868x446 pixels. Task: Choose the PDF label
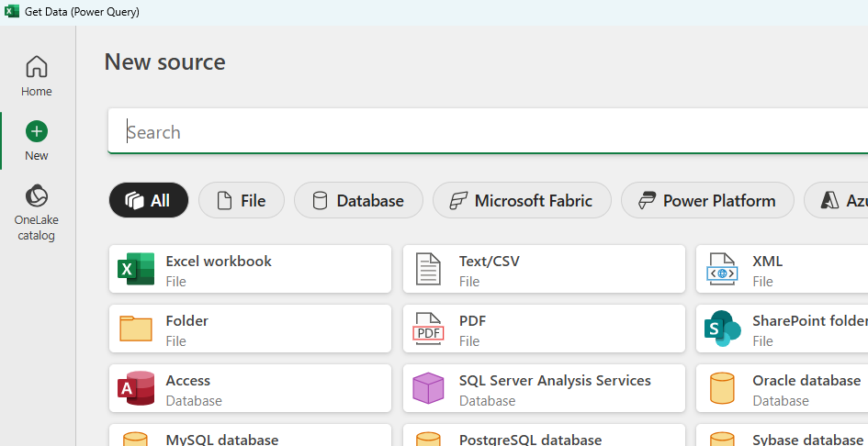coord(472,320)
